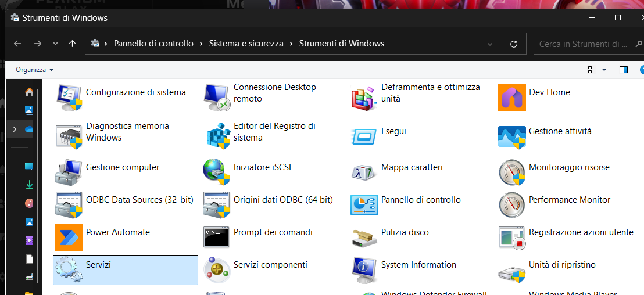The width and height of the screenshot is (644, 295).
Task: Toggle the preview pane
Action: pos(624,70)
